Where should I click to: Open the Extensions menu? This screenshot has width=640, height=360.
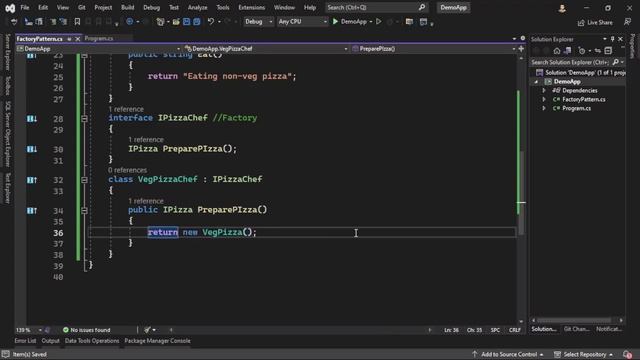tap(251, 7)
